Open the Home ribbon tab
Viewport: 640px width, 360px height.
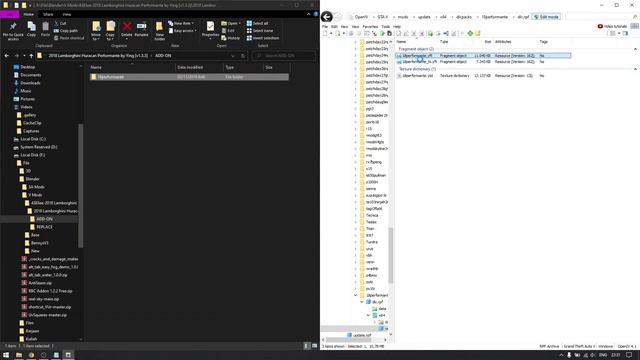[x=29, y=14]
